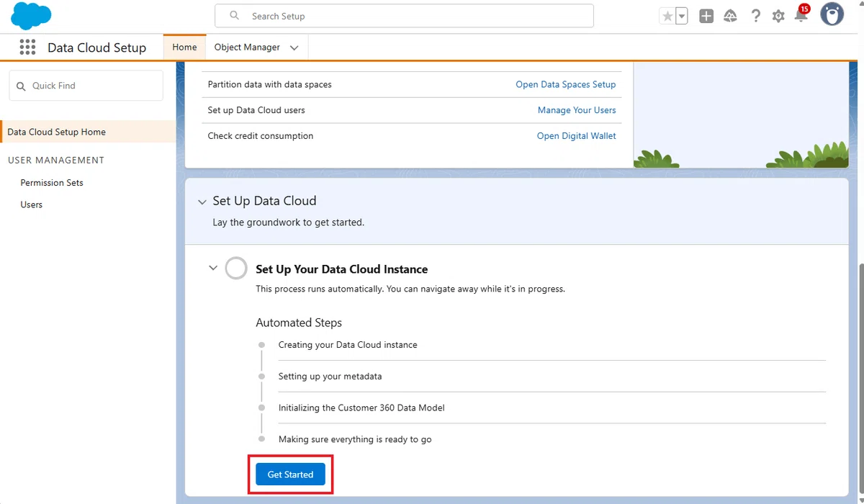This screenshot has height=504, width=864.
Task: Click the 'Automated Steps' heading
Action: tap(299, 323)
